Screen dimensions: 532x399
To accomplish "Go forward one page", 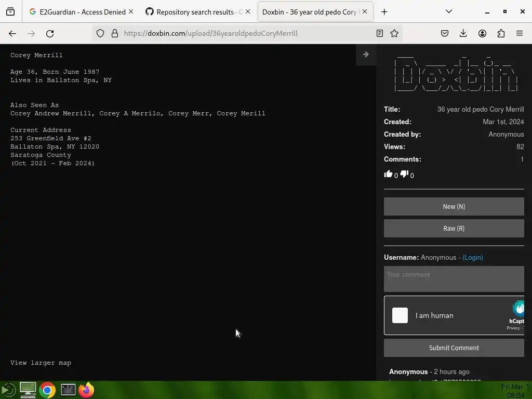I will pyautogui.click(x=31, y=33).
